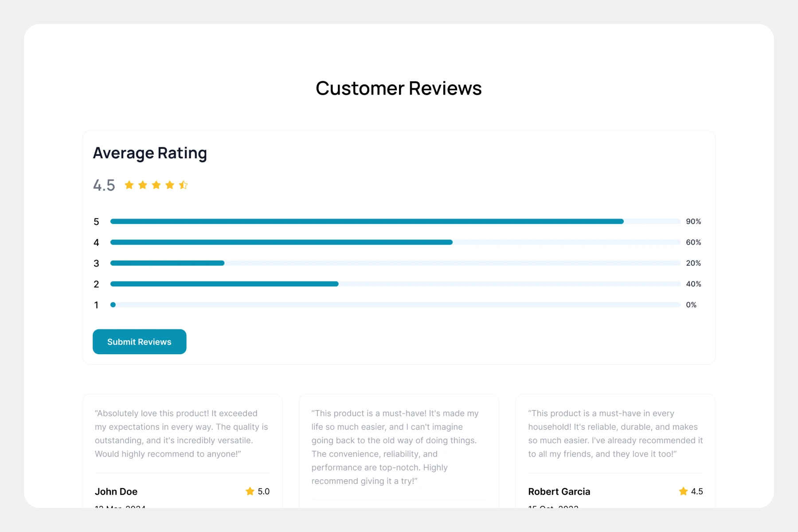Click the half-filled fifth rating star
Image resolution: width=798 pixels, height=532 pixels.
[x=184, y=185]
